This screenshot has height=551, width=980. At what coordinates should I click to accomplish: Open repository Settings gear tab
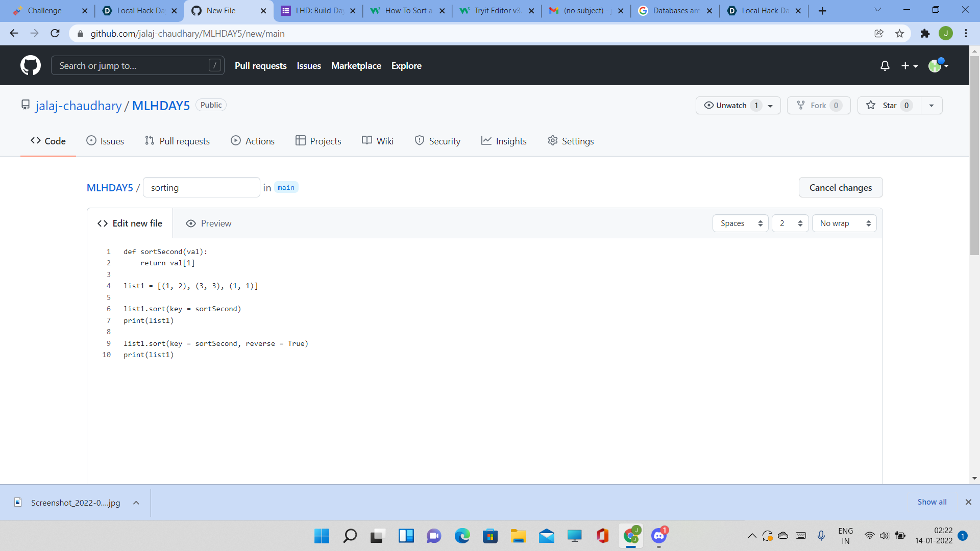[571, 141]
